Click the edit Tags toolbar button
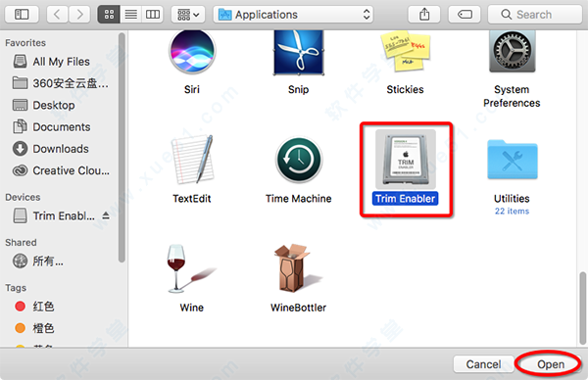 [465, 15]
